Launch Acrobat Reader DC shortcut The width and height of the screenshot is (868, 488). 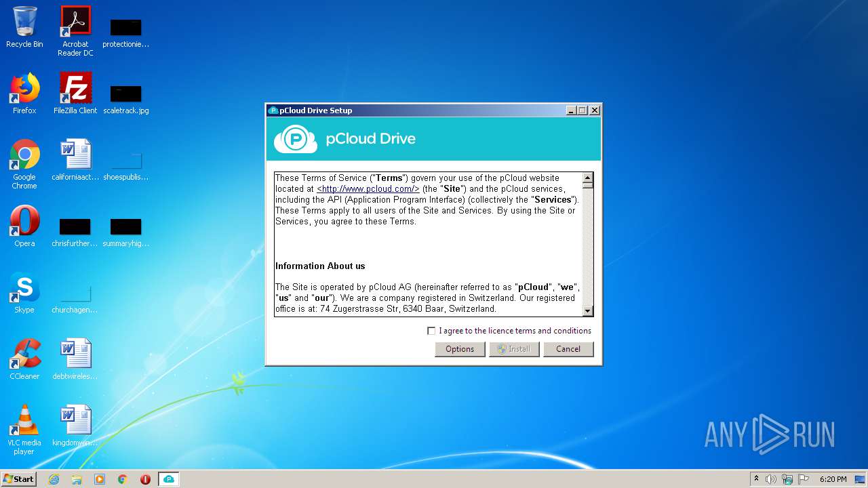pos(75,31)
